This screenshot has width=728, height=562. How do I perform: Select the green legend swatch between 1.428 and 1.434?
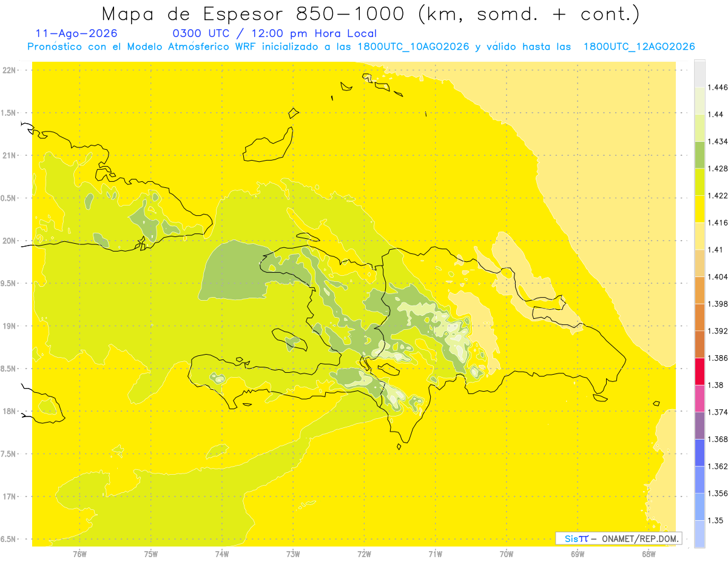(x=699, y=155)
